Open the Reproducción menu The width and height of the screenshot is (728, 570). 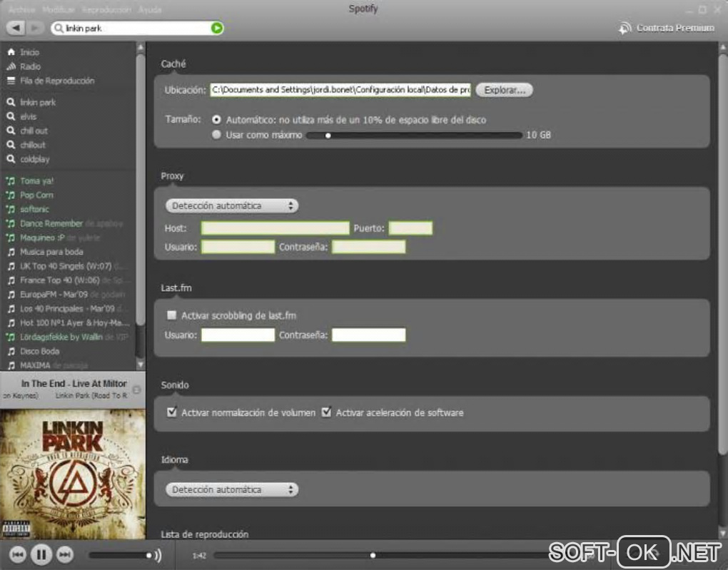106,9
